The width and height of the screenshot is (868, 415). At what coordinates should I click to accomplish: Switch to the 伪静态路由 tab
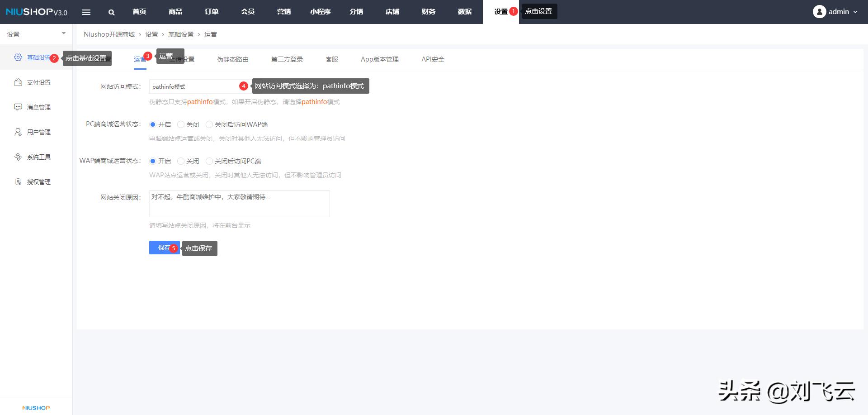point(232,59)
